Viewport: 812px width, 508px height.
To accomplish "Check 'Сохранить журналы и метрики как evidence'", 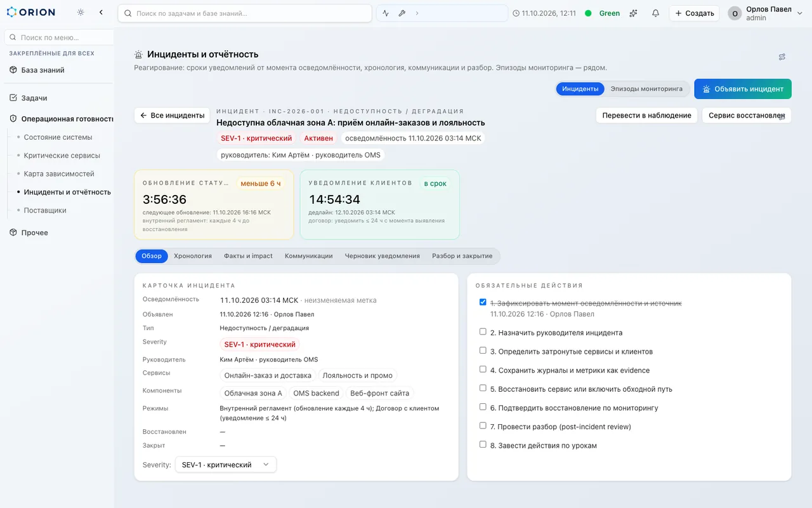I will (x=483, y=369).
